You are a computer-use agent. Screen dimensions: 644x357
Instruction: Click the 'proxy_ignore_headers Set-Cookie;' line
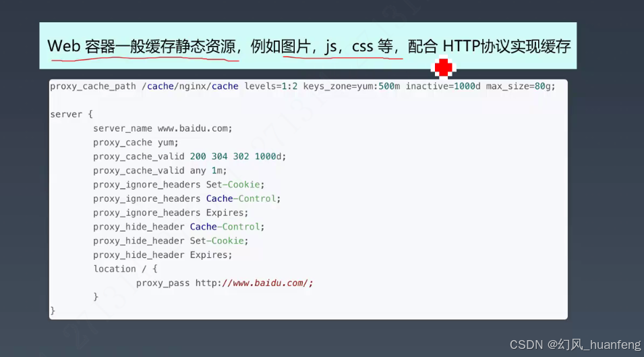(x=179, y=184)
